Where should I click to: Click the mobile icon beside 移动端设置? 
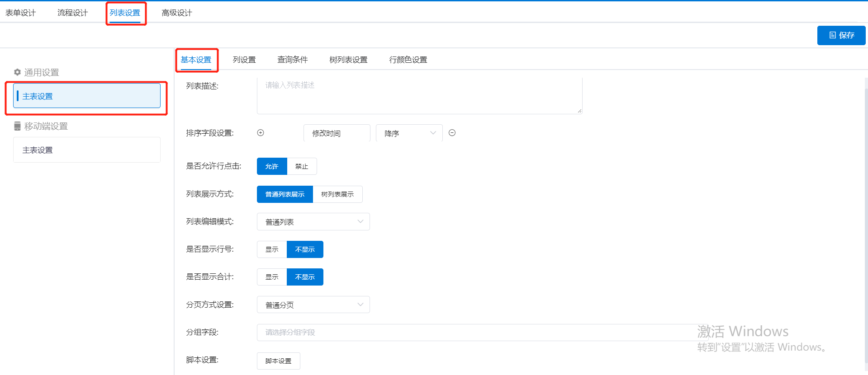17,126
